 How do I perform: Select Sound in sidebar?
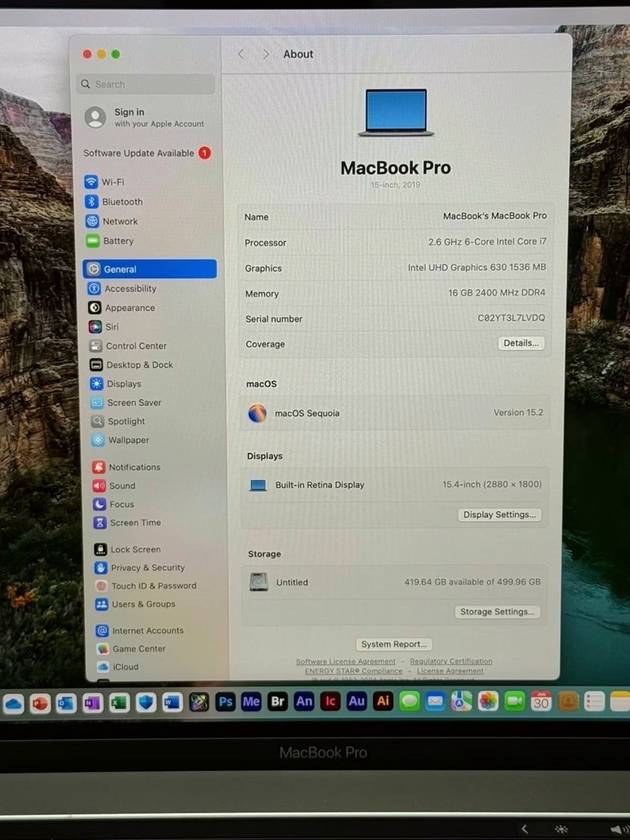[x=114, y=485]
